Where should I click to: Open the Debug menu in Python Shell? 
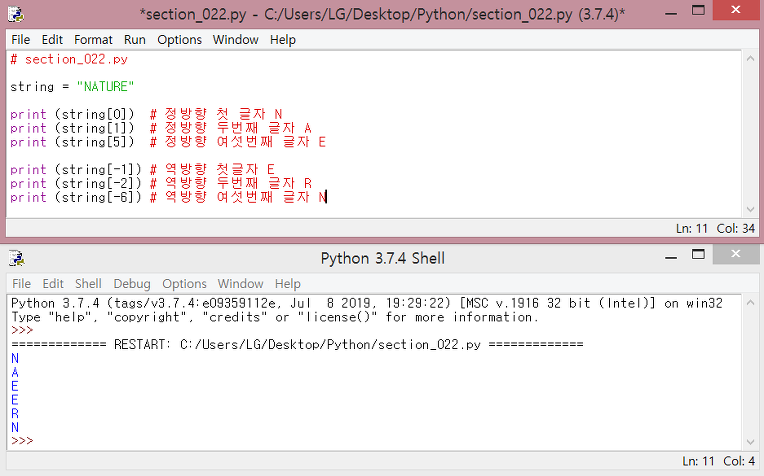[132, 284]
